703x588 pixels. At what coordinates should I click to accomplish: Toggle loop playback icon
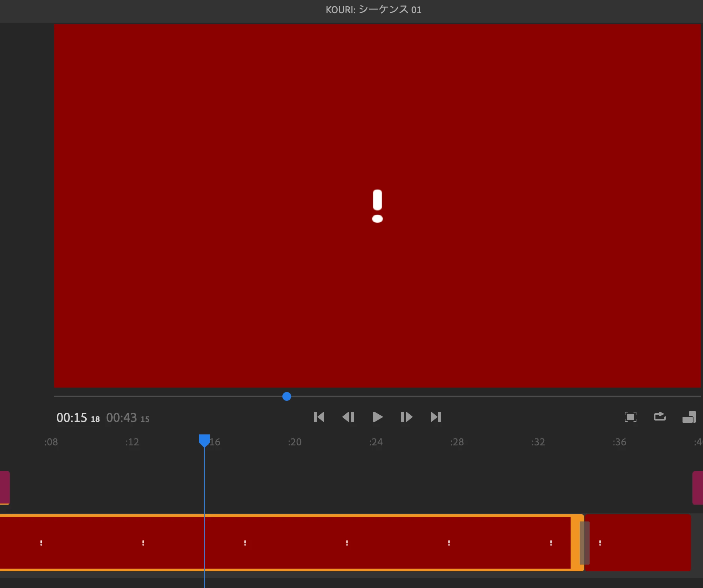[x=659, y=416]
